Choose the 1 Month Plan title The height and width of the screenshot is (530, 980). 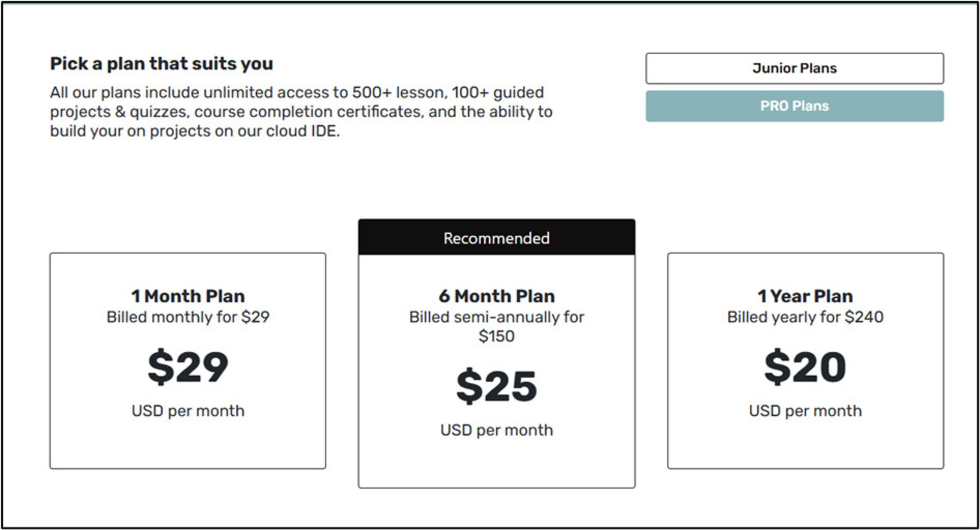(188, 296)
